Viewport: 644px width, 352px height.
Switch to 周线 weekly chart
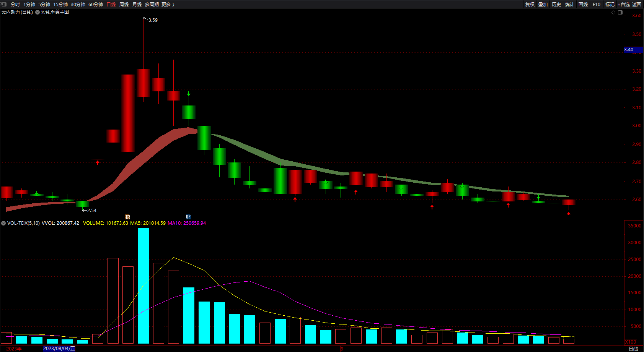click(x=124, y=5)
